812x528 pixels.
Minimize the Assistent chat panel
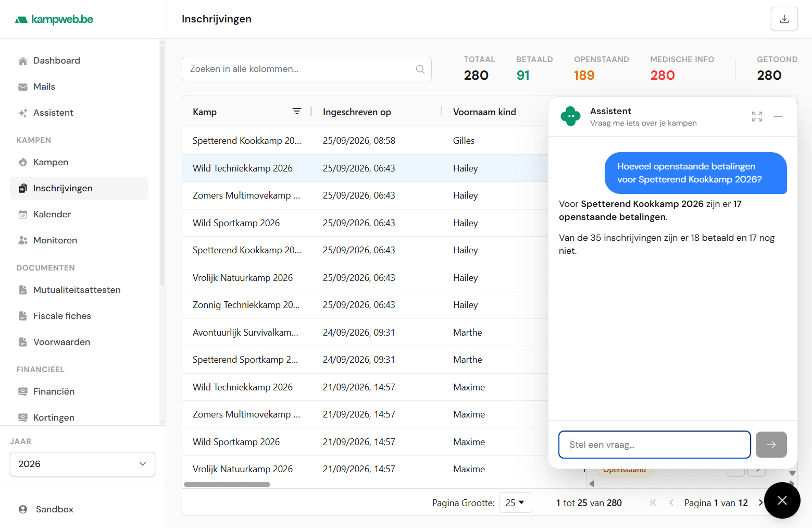[778, 117]
